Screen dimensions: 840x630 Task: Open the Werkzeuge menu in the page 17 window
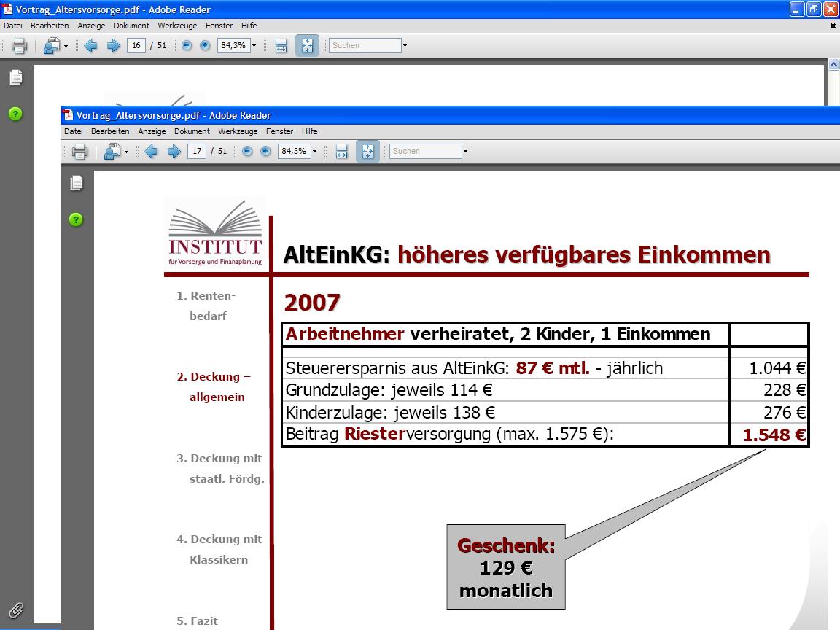[238, 131]
